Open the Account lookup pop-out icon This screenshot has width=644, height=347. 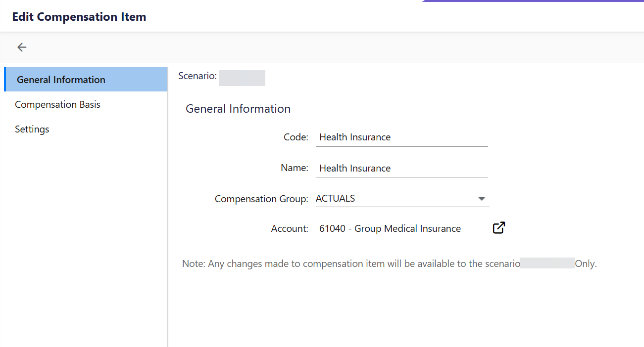[x=498, y=228]
